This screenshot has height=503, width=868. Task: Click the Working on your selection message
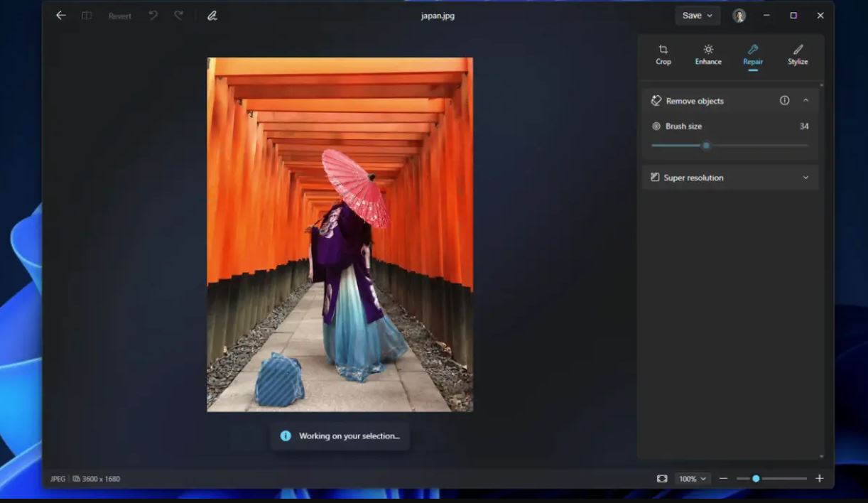pyautogui.click(x=349, y=436)
